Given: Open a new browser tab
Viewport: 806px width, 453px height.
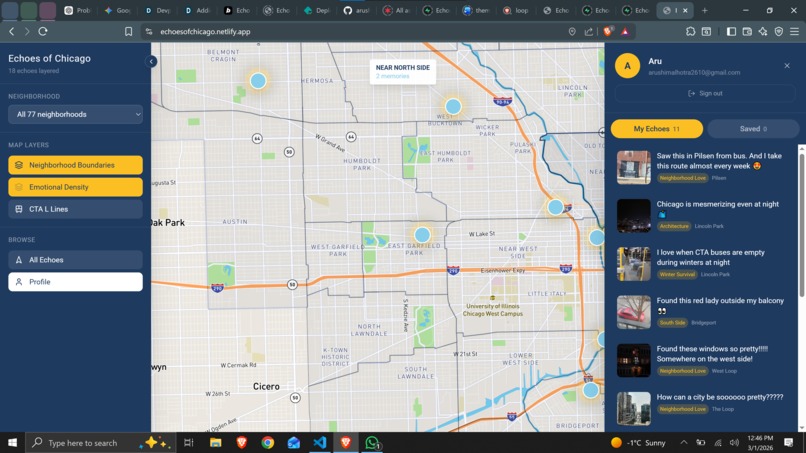Looking at the screenshot, I should (705, 10).
